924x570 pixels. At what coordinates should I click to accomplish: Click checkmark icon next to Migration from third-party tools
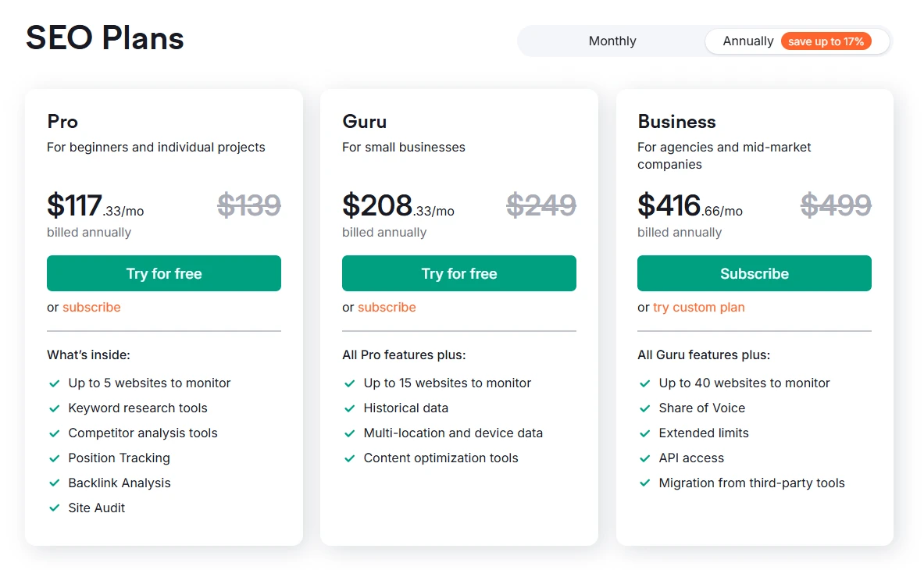click(645, 483)
